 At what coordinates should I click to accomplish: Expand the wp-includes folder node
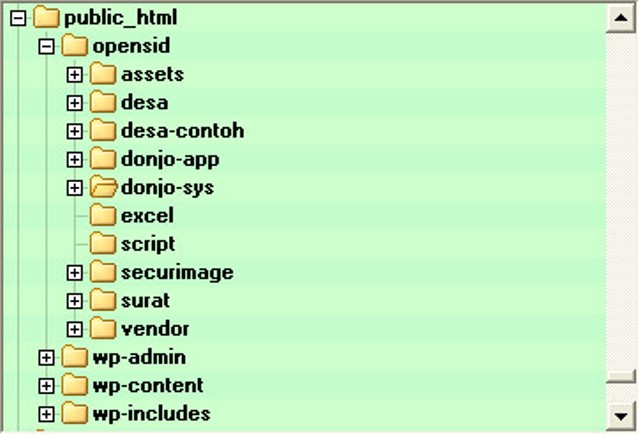coord(46,414)
